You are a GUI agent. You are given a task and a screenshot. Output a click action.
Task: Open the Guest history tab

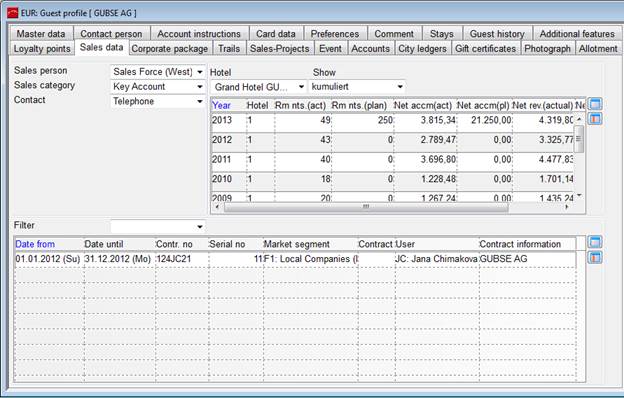(x=497, y=34)
